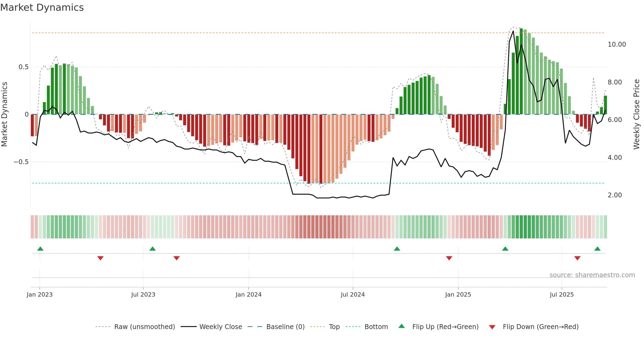Viewport: 644px width, 362px height.
Task: Click the −0.5 left axis value
Action: [x=21, y=162]
